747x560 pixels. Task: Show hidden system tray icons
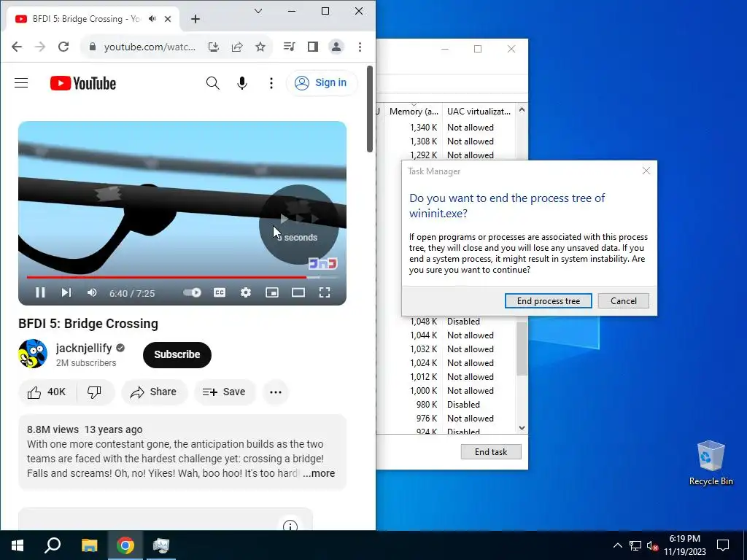pyautogui.click(x=617, y=545)
